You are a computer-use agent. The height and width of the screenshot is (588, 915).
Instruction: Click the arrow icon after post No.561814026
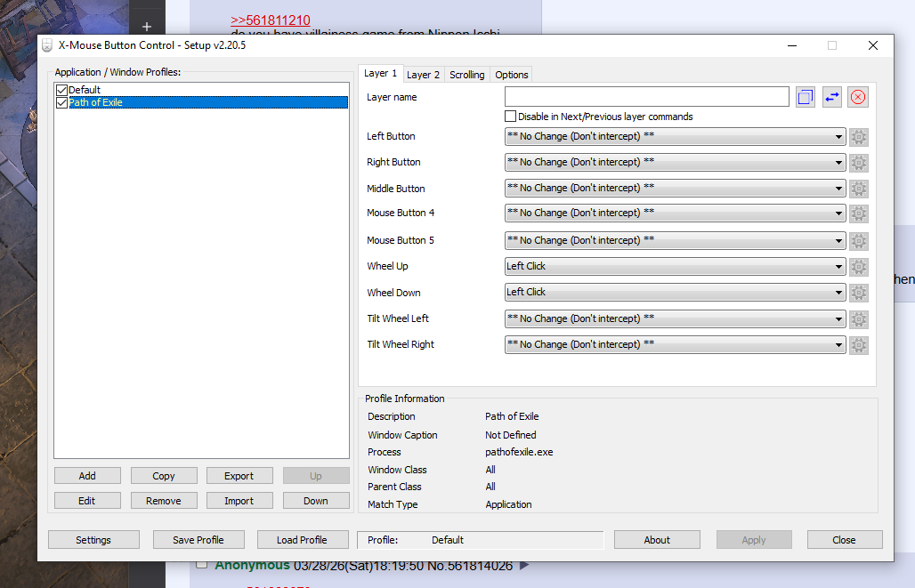pyautogui.click(x=524, y=565)
